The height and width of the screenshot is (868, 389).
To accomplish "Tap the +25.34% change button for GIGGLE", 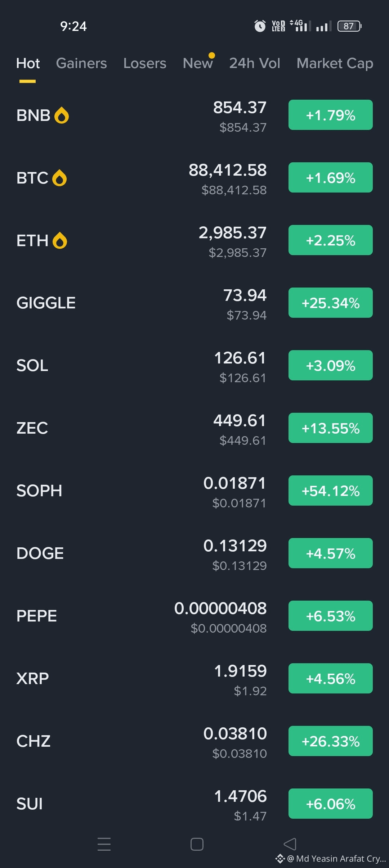I will pos(330,303).
